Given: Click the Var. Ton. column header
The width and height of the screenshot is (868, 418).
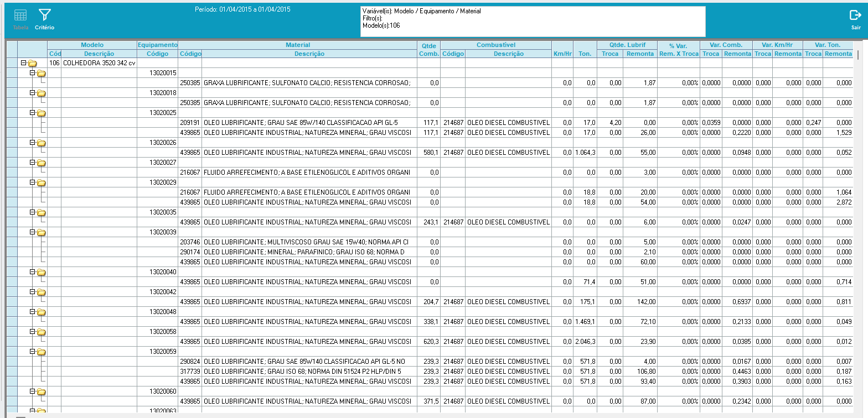Looking at the screenshot, I should 828,45.
